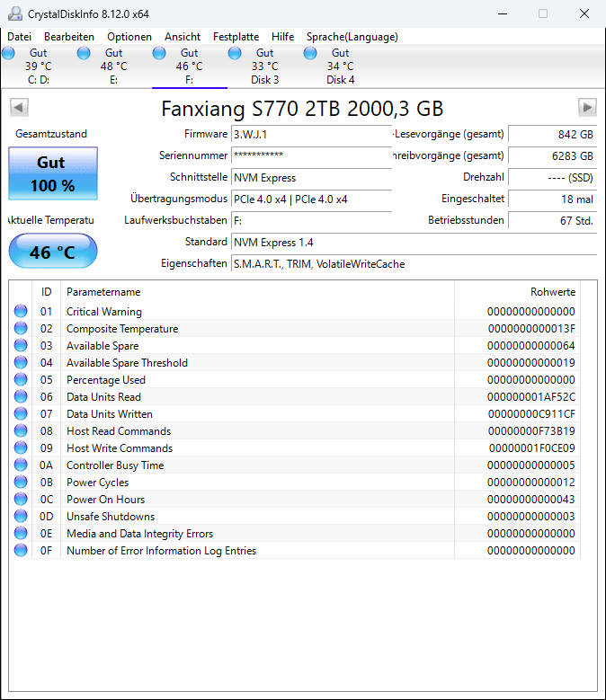Minimize the CrystalDiskInfo window
Image resolution: width=606 pixels, height=700 pixels.
pos(503,13)
